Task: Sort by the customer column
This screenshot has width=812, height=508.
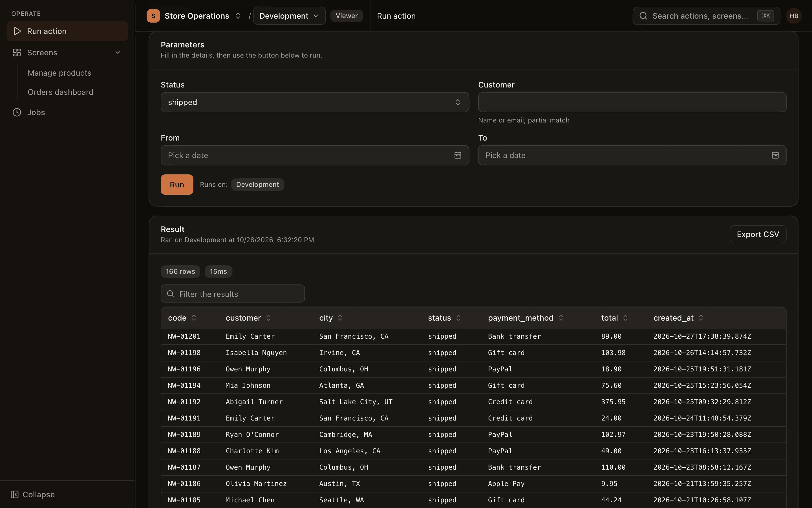Action: (248, 318)
